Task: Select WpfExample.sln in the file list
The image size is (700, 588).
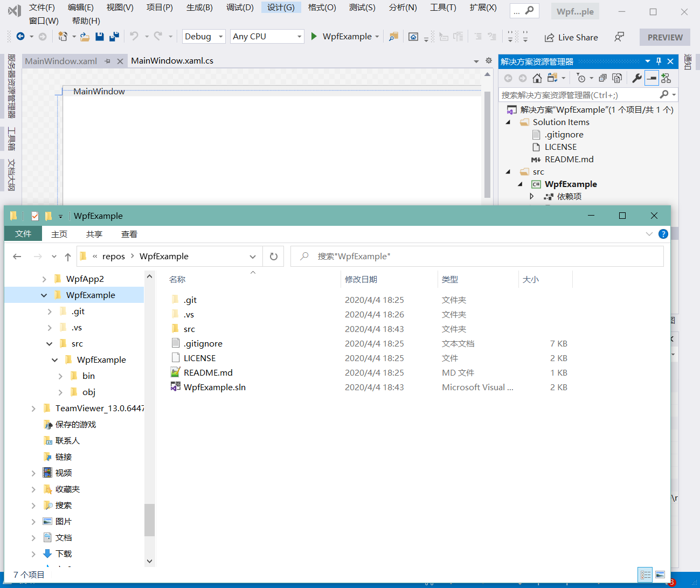Action: tap(214, 388)
